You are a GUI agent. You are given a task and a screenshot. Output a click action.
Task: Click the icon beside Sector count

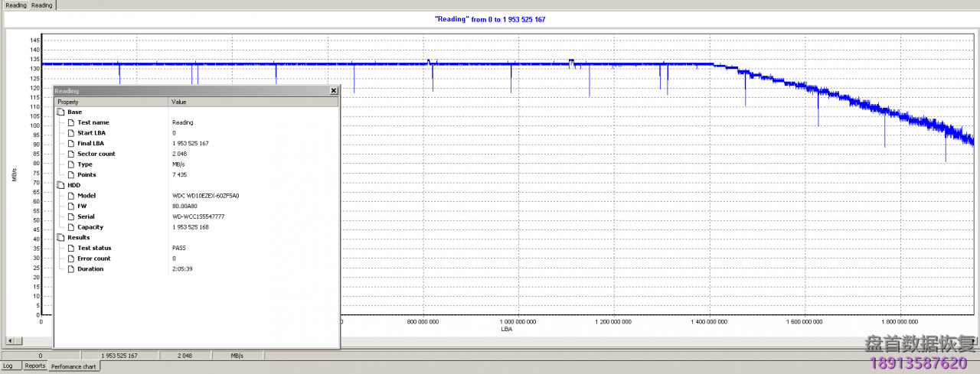[x=71, y=154]
